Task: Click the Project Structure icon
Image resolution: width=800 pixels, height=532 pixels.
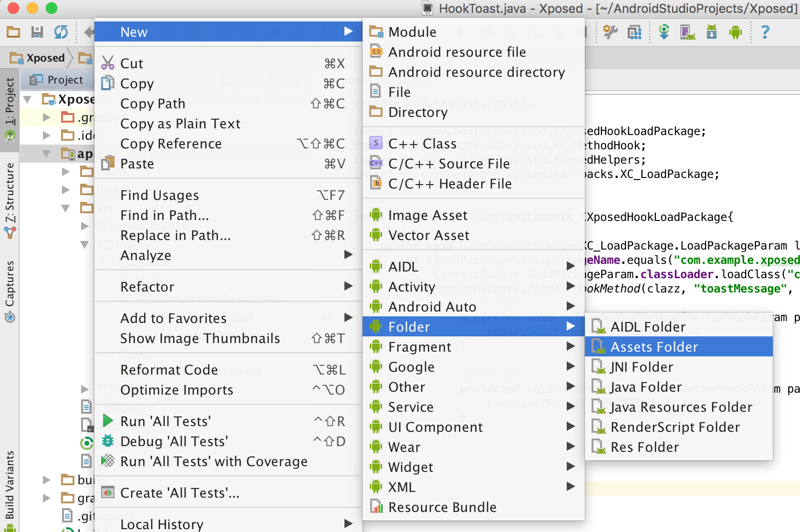Action: 634,32
